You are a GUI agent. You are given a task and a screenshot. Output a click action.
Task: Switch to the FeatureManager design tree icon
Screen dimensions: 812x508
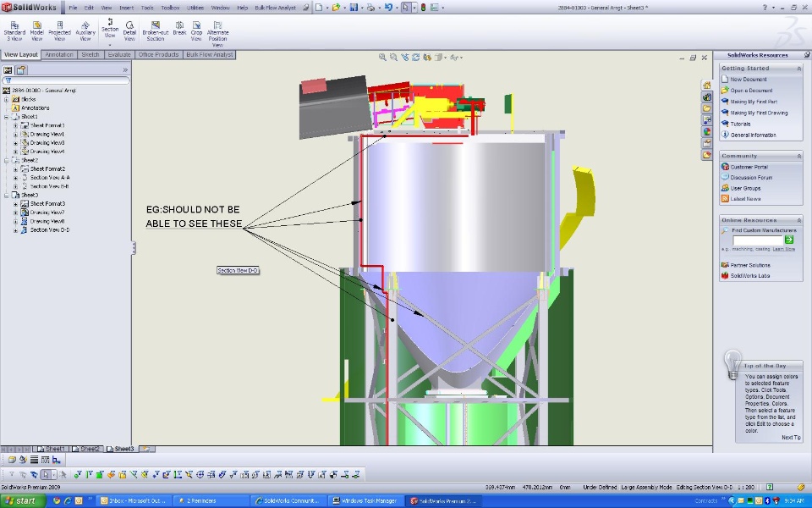coord(8,70)
